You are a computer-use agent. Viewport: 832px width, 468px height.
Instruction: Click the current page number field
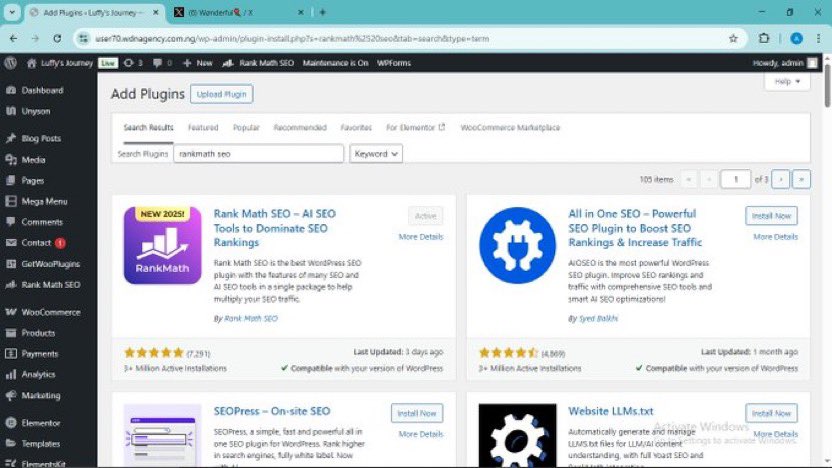click(735, 179)
